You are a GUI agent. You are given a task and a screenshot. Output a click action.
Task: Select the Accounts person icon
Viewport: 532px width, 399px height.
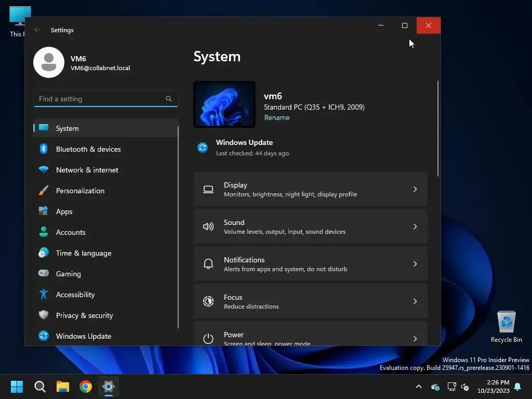tap(44, 232)
